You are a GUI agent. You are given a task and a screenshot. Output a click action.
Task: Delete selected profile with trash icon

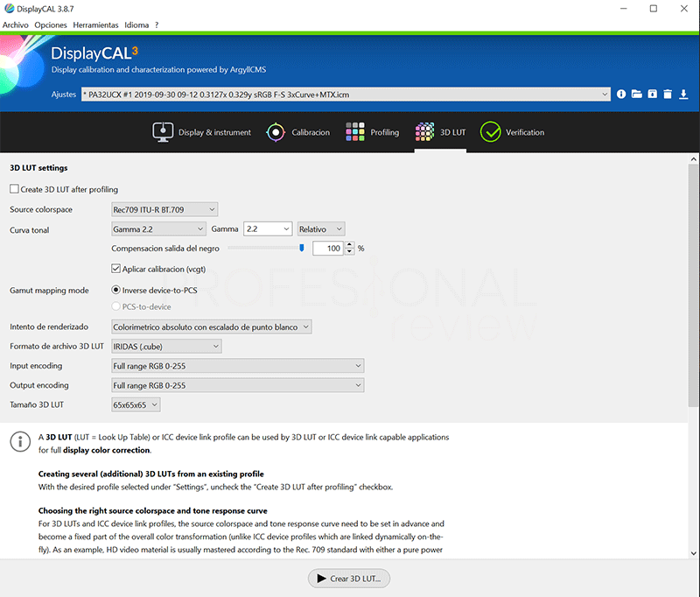click(x=668, y=95)
